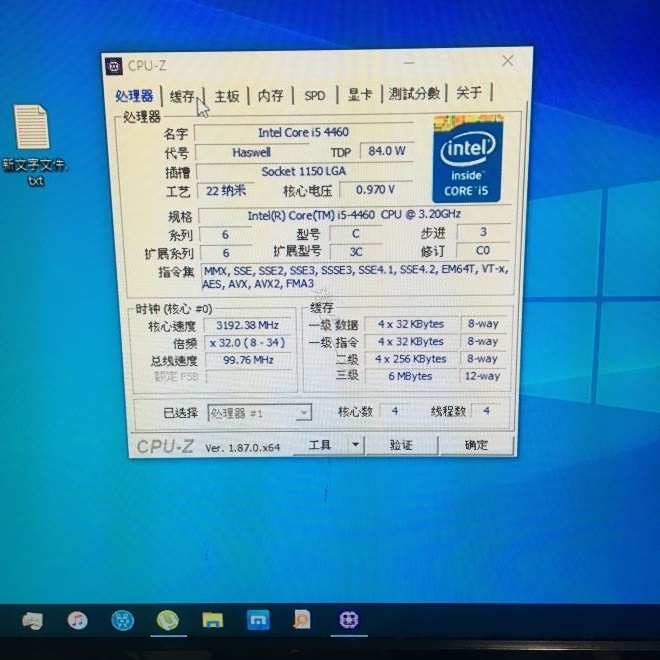This screenshot has width=660, height=660.
Task: Open the blue round robot-face taskbar icon
Action: tap(122, 620)
